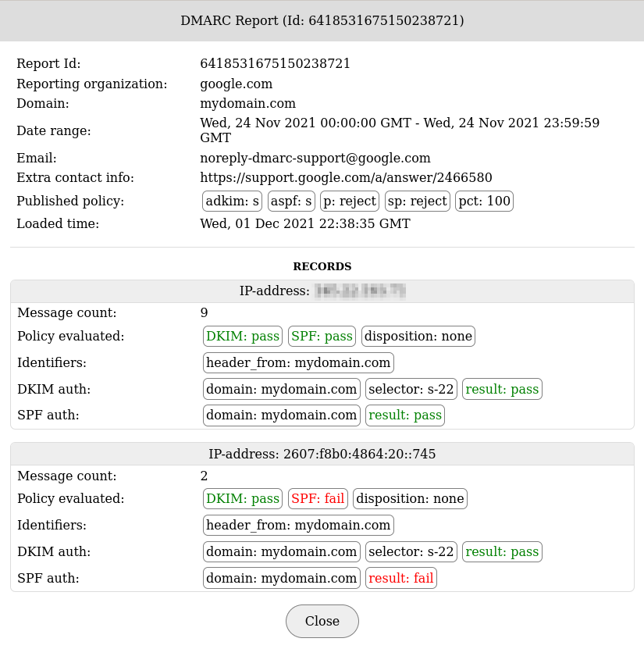Click the Close button
Image resolution: width=644 pixels, height=649 pixels.
pos(322,621)
